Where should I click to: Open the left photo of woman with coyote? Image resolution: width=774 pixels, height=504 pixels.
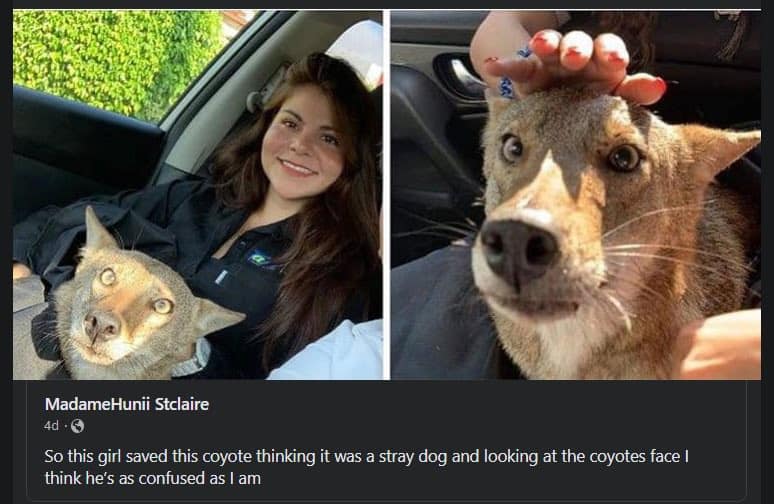(x=197, y=195)
